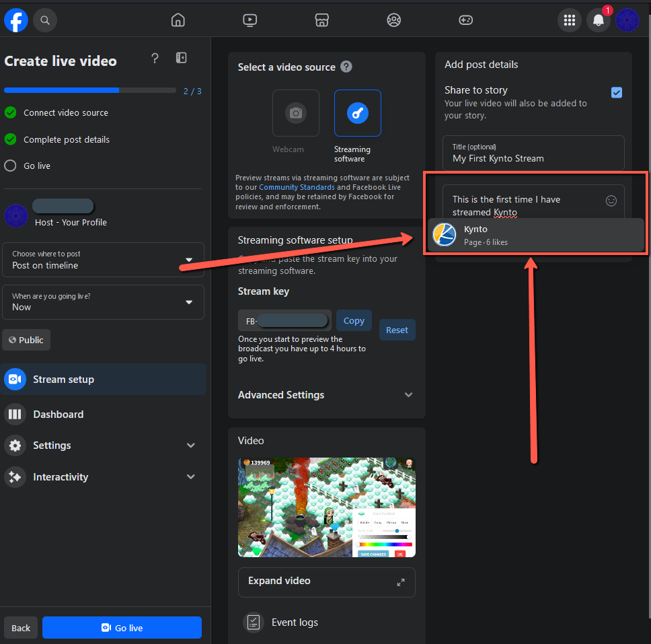The height and width of the screenshot is (644, 651).
Task: Click the help question mark beside Create live video
Action: click(155, 58)
